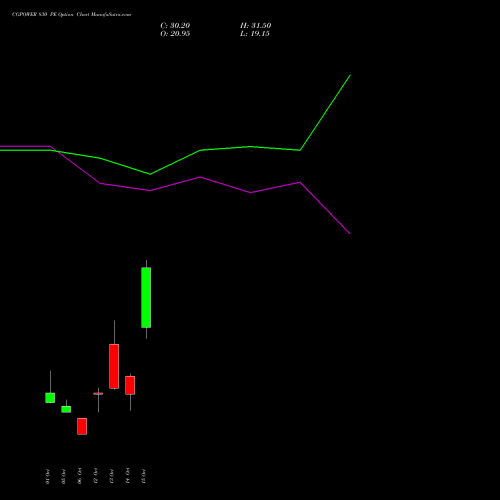Click the lowest red candlestick above 06 Oct

pyautogui.click(x=82, y=426)
